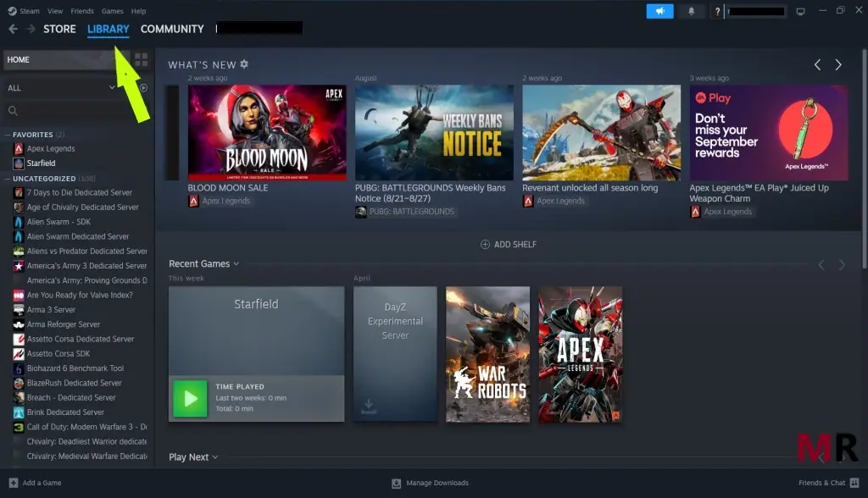Image resolution: width=868 pixels, height=498 pixels.
Task: Click the Manage Downloads link
Action: [x=437, y=483]
